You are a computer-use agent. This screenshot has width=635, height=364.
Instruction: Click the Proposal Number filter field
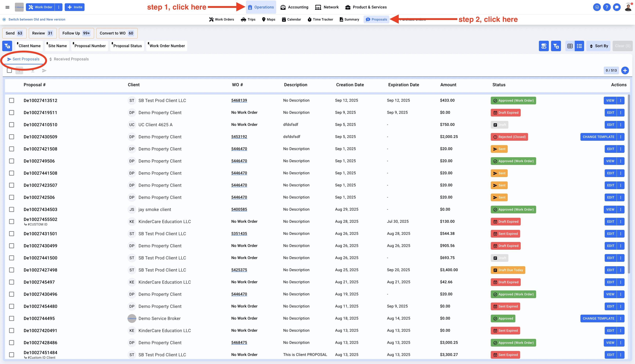click(x=90, y=46)
